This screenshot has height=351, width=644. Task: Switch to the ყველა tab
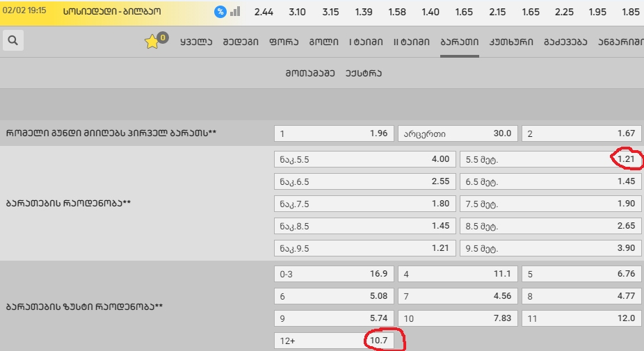coord(196,42)
